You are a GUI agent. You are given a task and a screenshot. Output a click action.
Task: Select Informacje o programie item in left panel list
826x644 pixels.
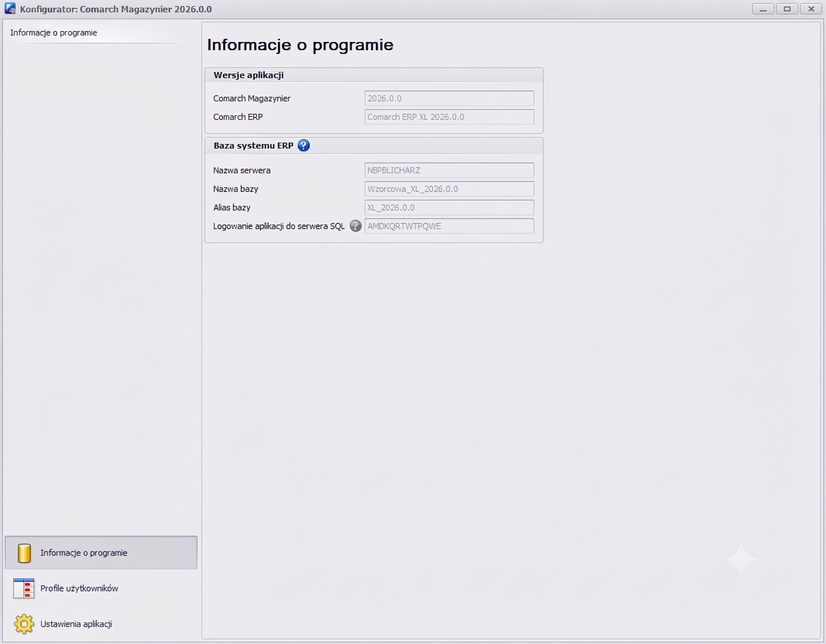[x=54, y=32]
